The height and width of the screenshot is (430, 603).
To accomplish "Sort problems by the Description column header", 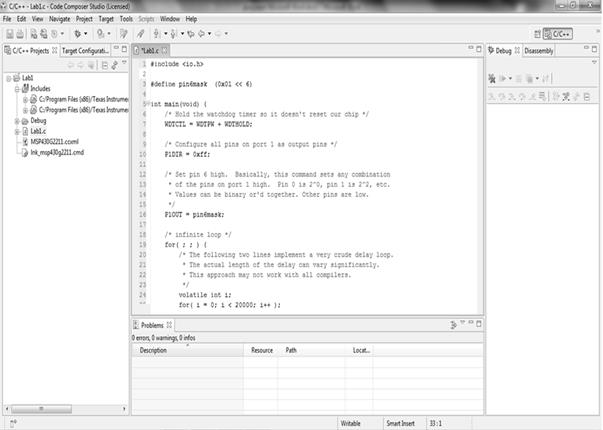I will coord(188,350).
